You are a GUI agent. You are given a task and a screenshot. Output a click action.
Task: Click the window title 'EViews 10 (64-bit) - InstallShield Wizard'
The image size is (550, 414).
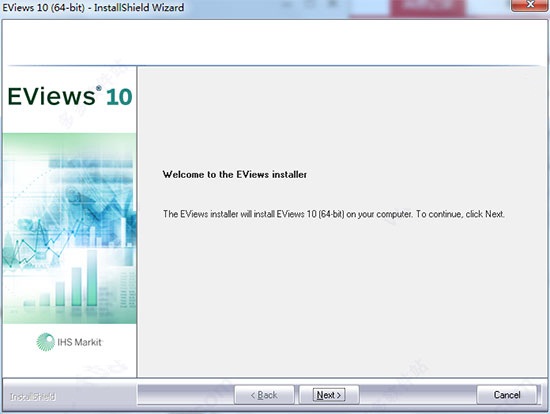[x=93, y=7]
